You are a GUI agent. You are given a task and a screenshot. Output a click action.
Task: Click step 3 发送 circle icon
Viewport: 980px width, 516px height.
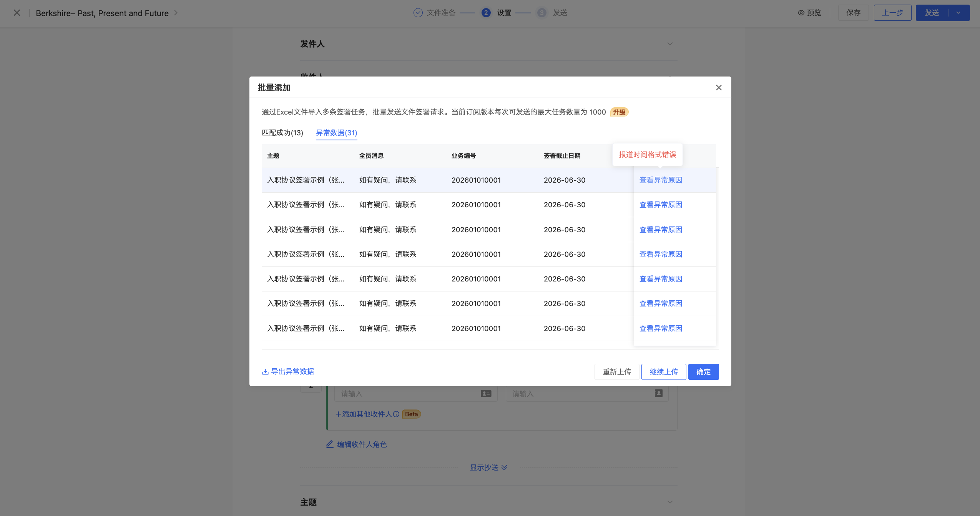click(541, 13)
